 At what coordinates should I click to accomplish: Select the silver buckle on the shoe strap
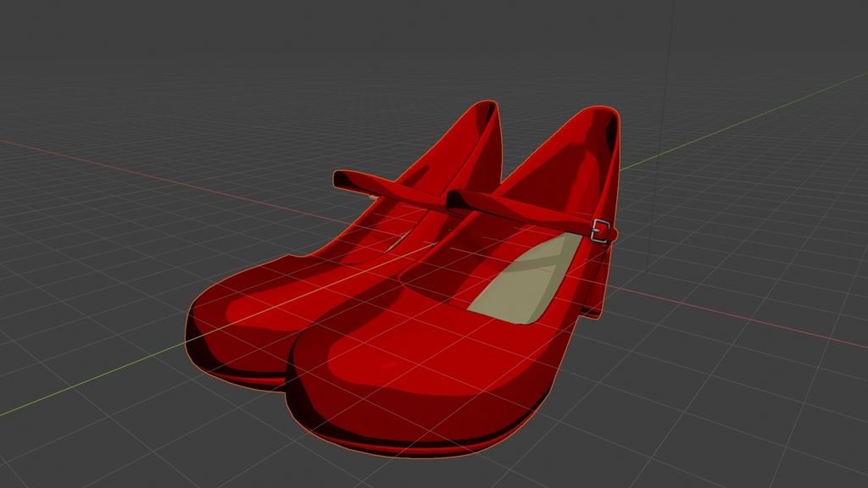pyautogui.click(x=600, y=230)
